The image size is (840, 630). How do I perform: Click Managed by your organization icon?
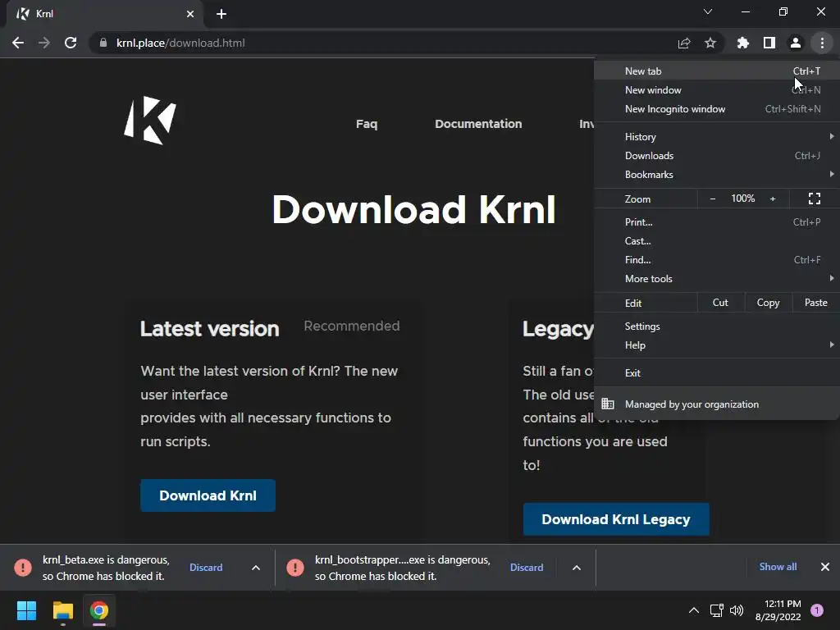608,404
